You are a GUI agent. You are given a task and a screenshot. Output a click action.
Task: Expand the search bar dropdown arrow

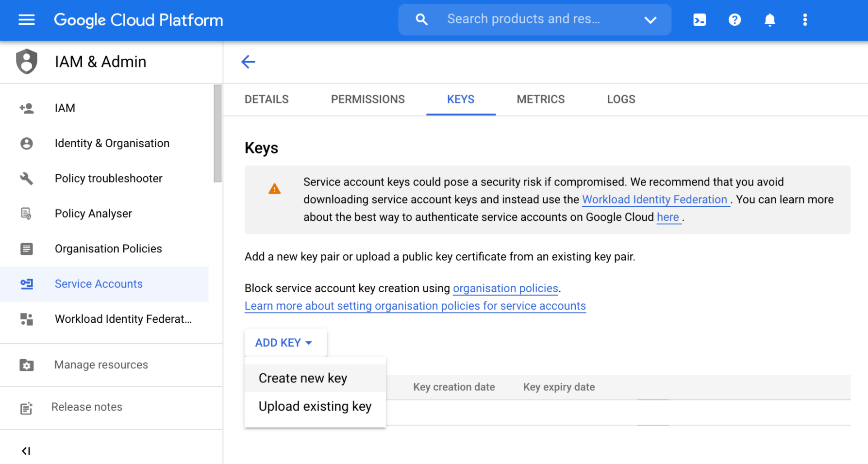click(650, 20)
